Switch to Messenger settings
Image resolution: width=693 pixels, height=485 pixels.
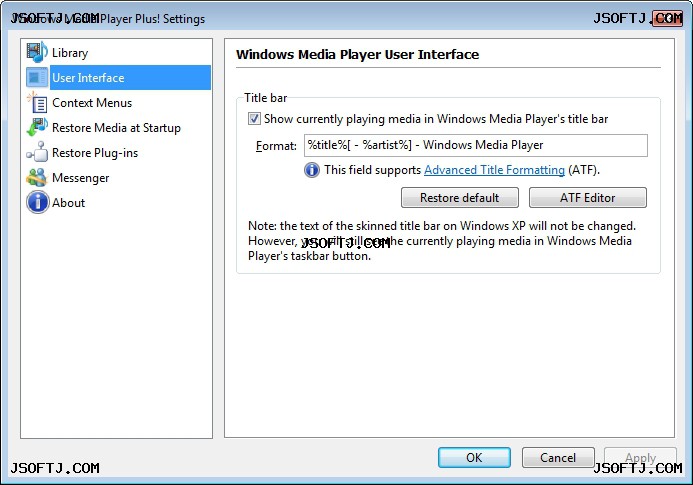80,178
